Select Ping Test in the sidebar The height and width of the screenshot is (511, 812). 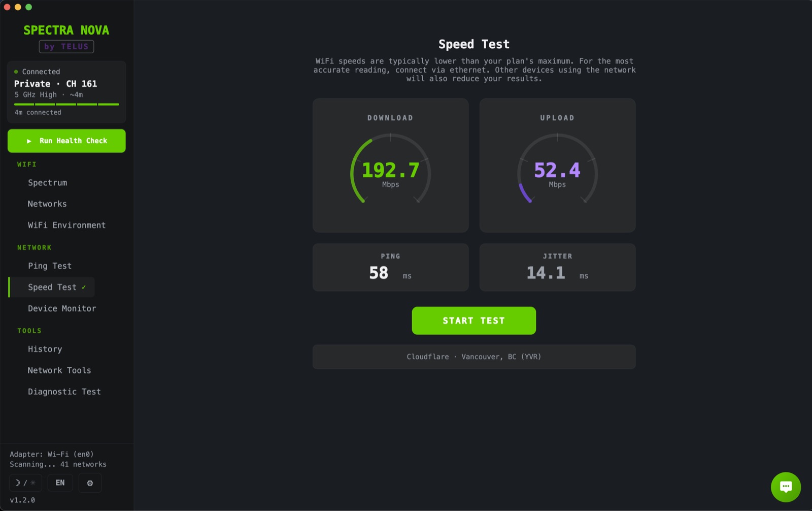50,266
